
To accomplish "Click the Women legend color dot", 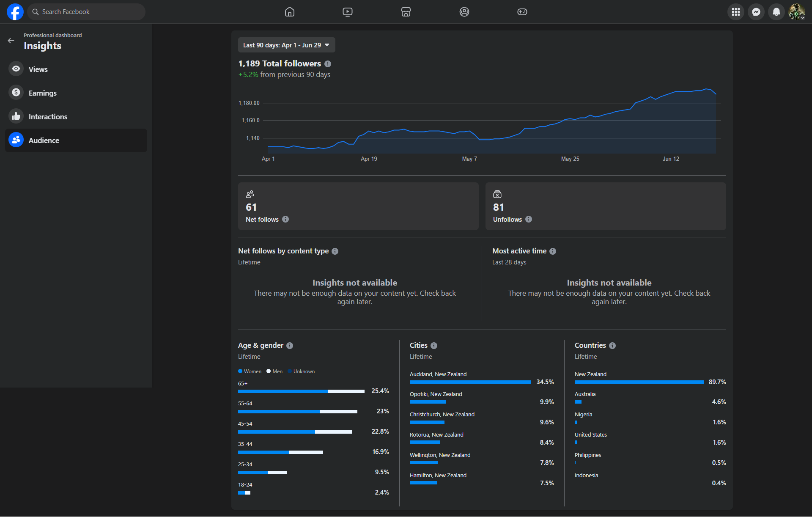I will click(240, 371).
